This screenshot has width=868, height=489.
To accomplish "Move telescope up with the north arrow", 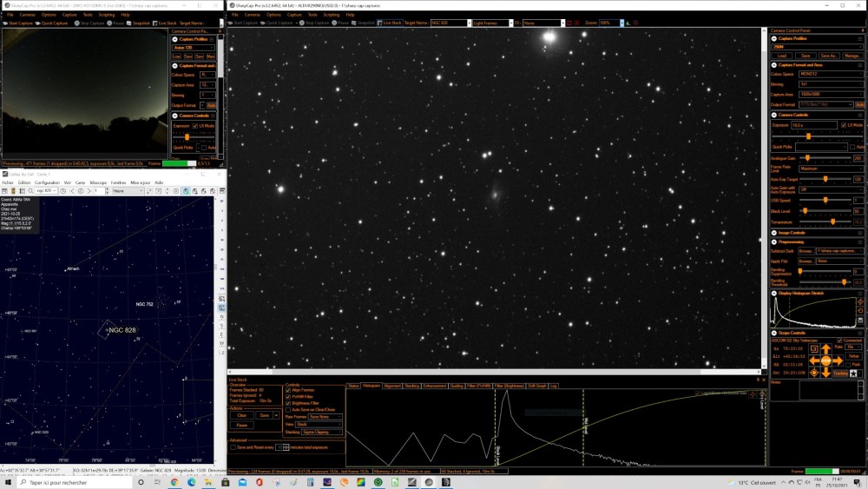I will coord(825,349).
